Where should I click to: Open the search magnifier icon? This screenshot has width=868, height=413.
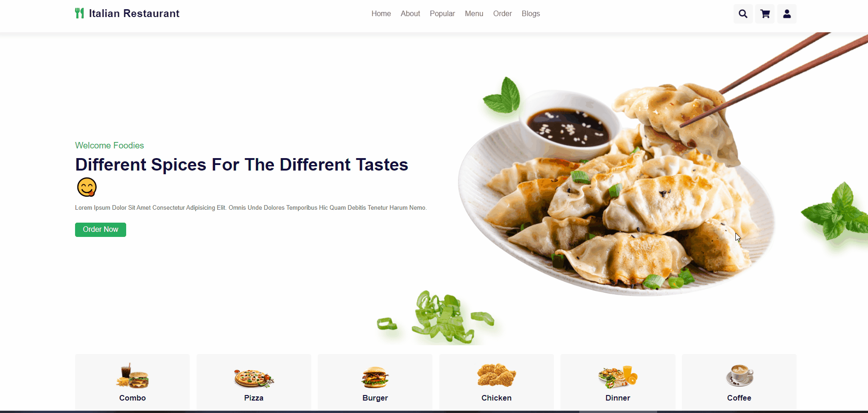click(x=743, y=14)
